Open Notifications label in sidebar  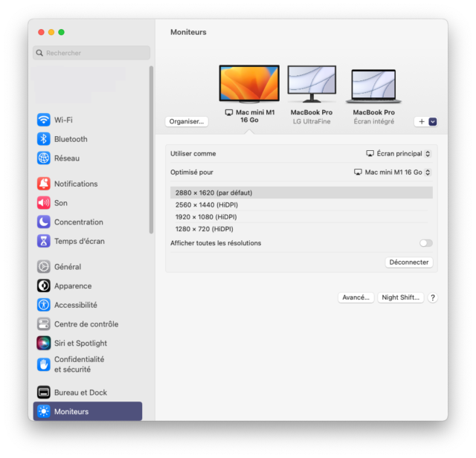pyautogui.click(x=76, y=184)
